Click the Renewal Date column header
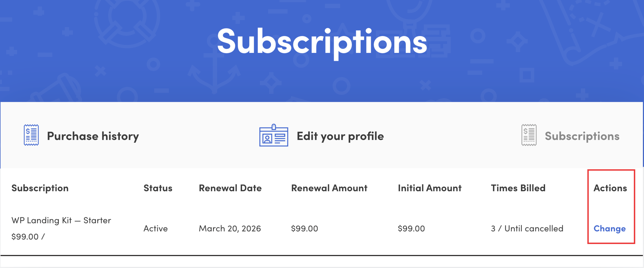This screenshot has width=644, height=268. (230, 188)
